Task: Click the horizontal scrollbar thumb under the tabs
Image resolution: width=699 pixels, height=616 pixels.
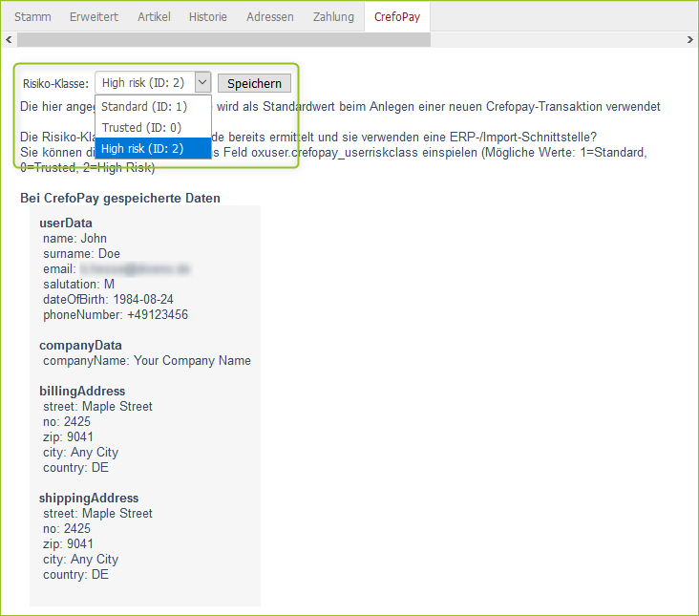Action: [x=223, y=40]
